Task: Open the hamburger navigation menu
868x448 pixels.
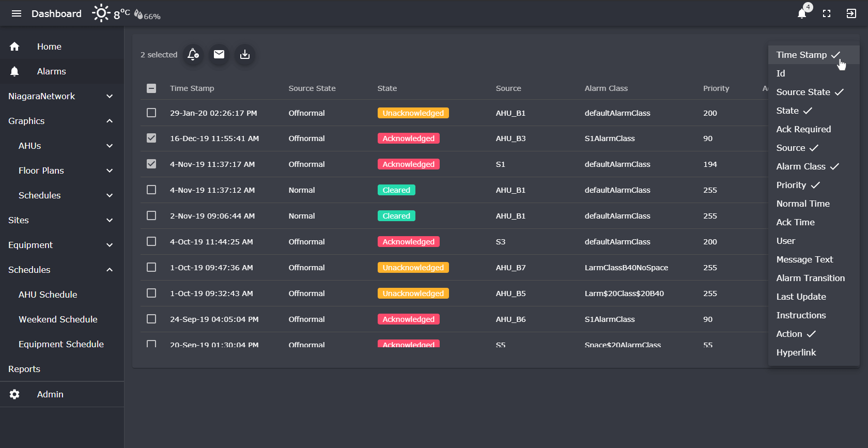Action: (17, 13)
